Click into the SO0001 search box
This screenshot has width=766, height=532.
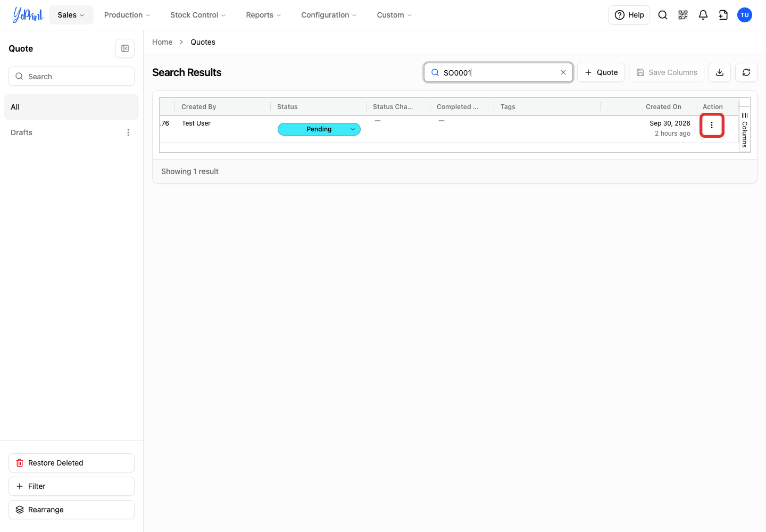(x=498, y=72)
